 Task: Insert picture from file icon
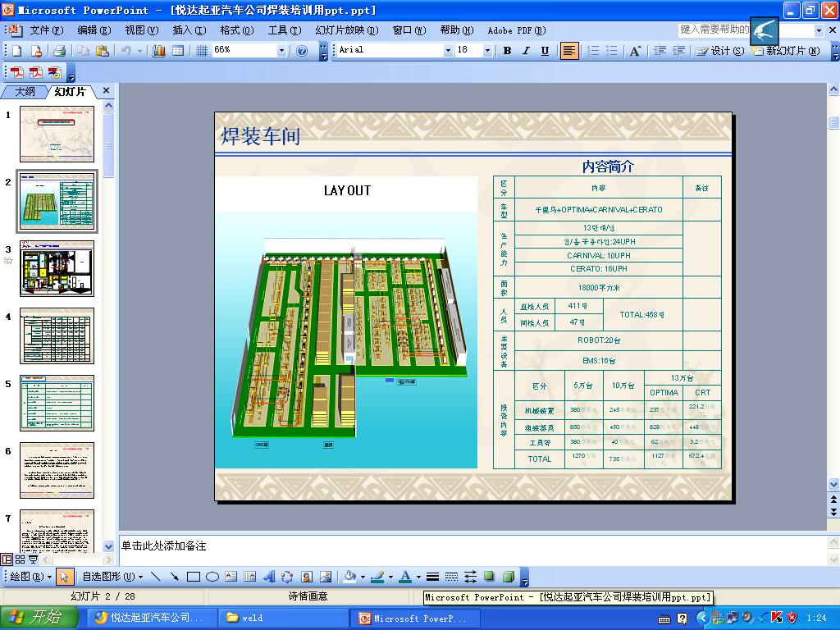pyautogui.click(x=325, y=577)
